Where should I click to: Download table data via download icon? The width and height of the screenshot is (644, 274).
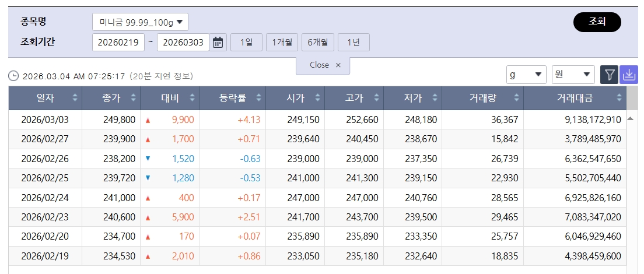pyautogui.click(x=629, y=75)
